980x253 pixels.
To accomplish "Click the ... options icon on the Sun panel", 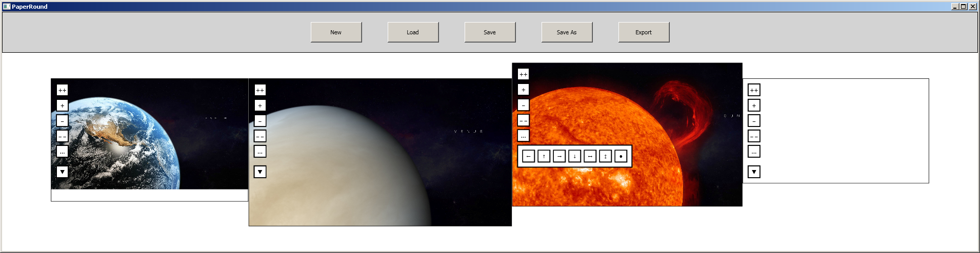I will 523,136.
